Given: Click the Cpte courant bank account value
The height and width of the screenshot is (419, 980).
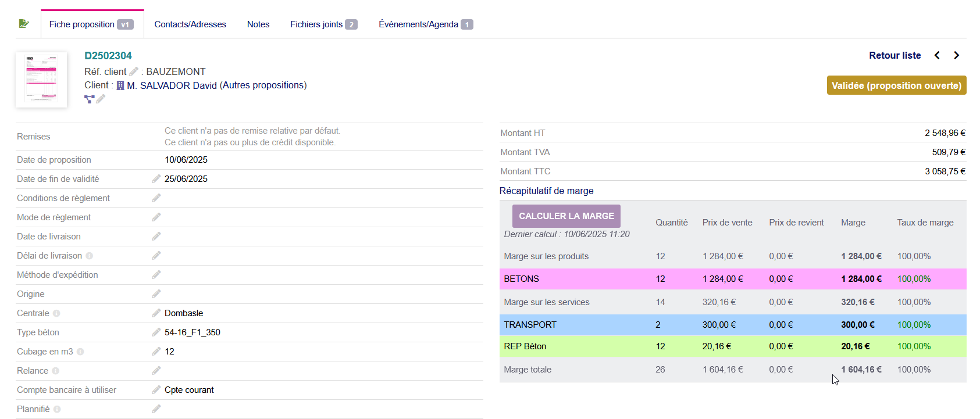Looking at the screenshot, I should pyautogui.click(x=189, y=390).
